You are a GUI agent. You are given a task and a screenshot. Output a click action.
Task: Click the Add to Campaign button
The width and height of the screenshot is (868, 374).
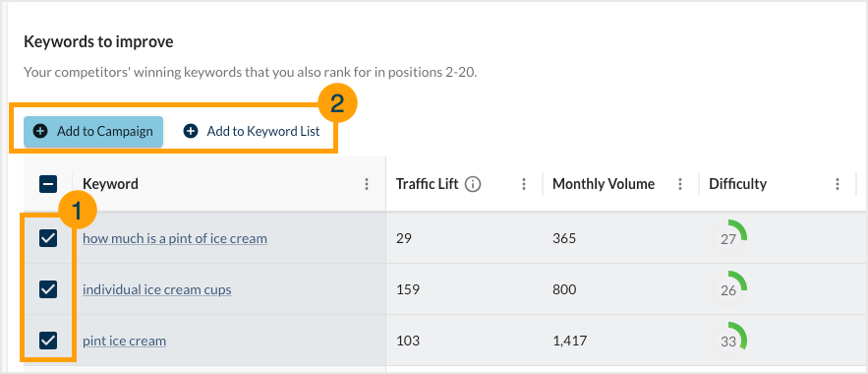pos(93,131)
